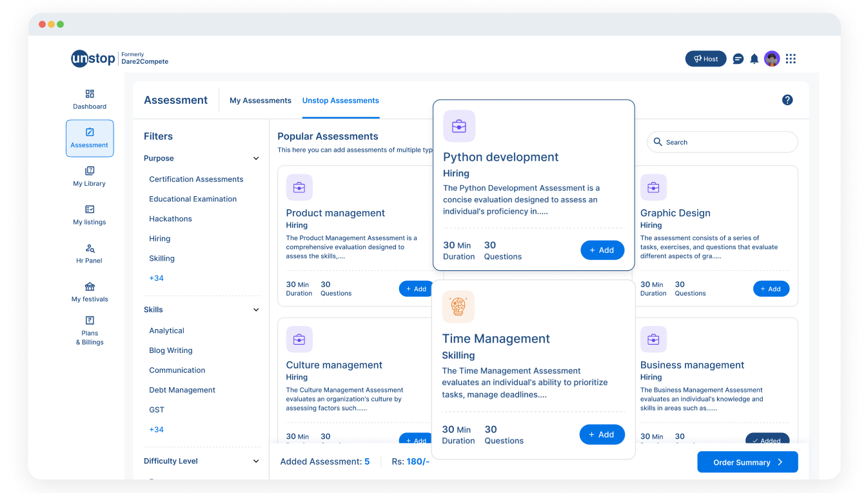Click the Unstop logo

[x=93, y=59]
